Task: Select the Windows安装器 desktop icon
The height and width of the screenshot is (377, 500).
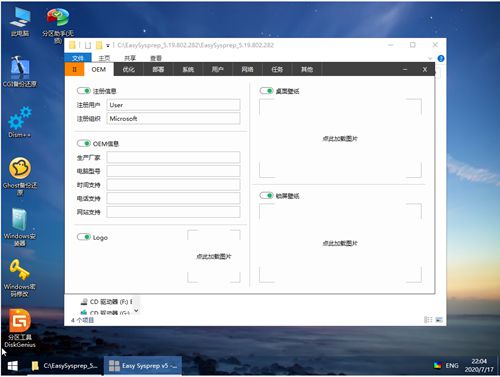Action: pyautogui.click(x=20, y=227)
